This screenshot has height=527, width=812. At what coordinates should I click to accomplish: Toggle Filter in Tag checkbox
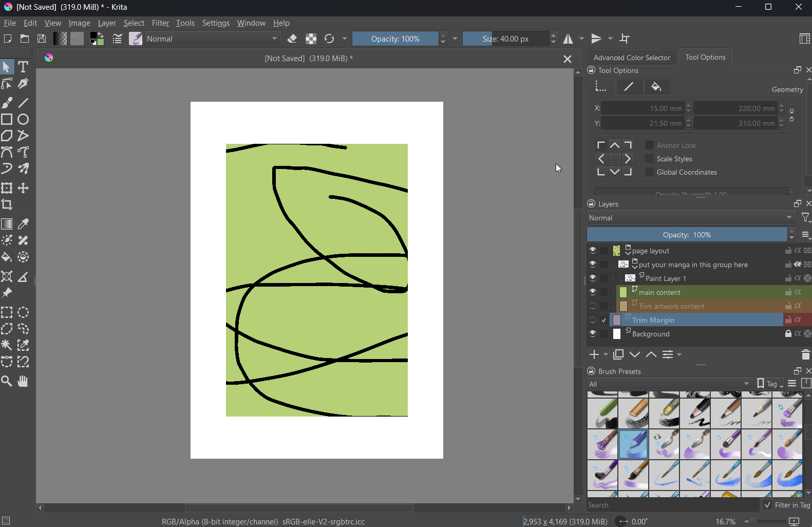(767, 505)
